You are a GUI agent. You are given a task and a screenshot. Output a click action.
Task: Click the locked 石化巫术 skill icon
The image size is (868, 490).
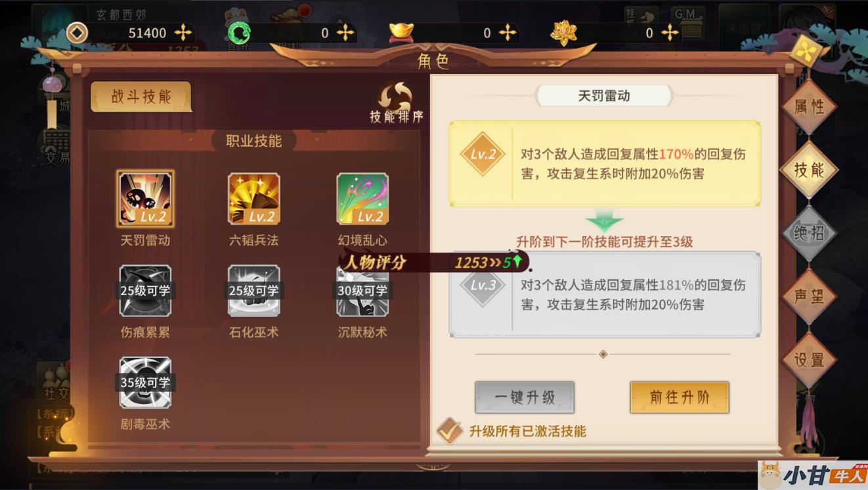point(253,291)
